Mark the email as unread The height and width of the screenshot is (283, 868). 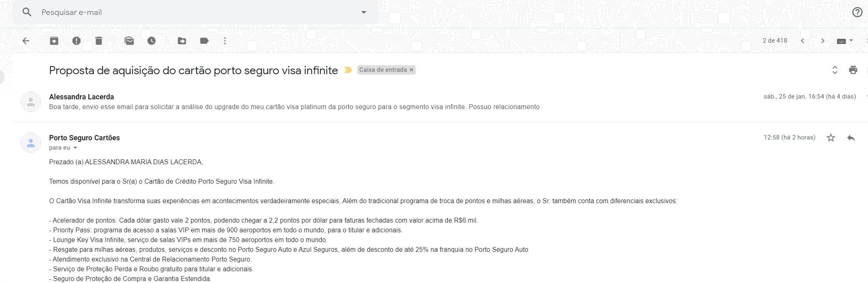pyautogui.click(x=129, y=41)
